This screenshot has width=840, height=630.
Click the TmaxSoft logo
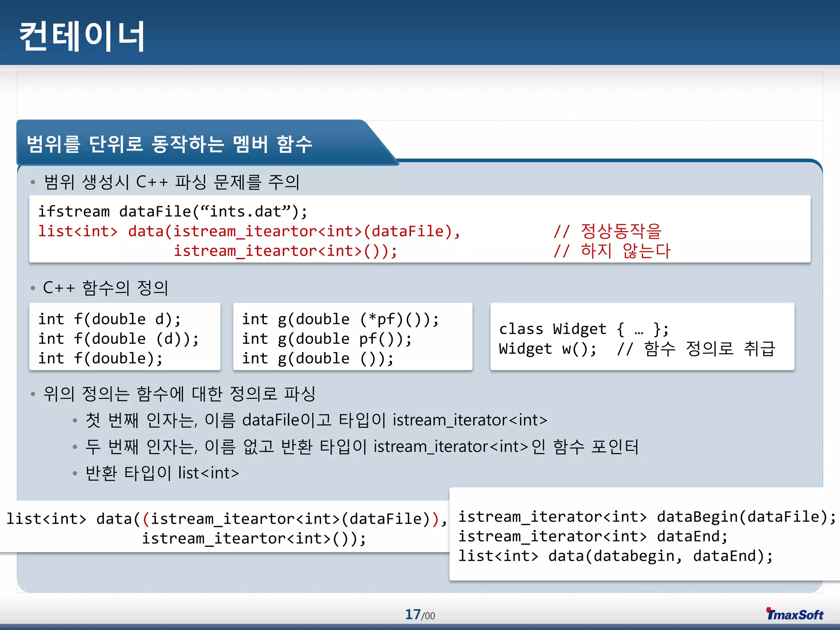(x=795, y=614)
